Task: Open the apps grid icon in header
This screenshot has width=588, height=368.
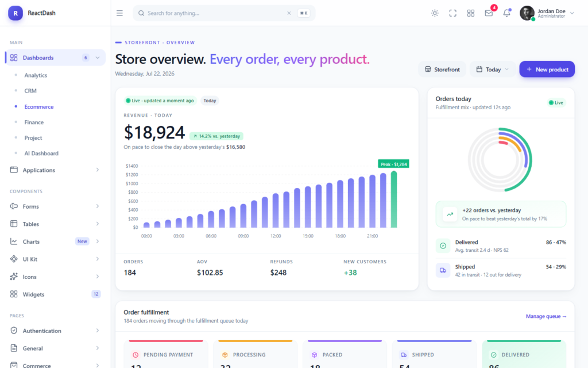Action: (x=471, y=13)
